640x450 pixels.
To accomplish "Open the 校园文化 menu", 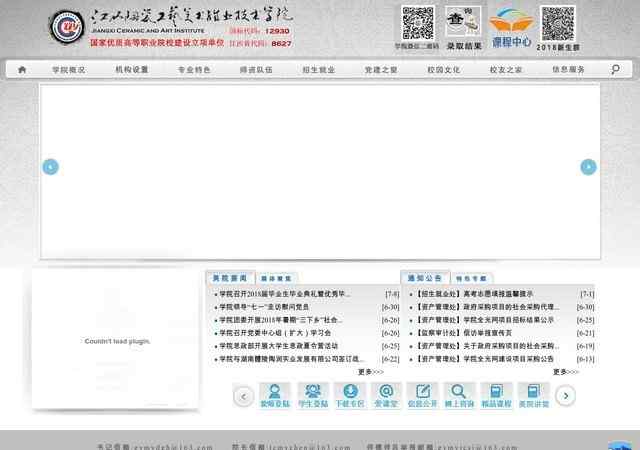I will (x=443, y=70).
